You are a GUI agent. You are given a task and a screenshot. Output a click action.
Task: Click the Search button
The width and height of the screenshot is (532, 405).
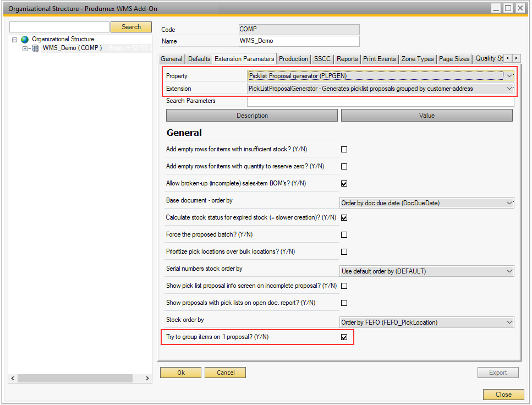pos(131,27)
